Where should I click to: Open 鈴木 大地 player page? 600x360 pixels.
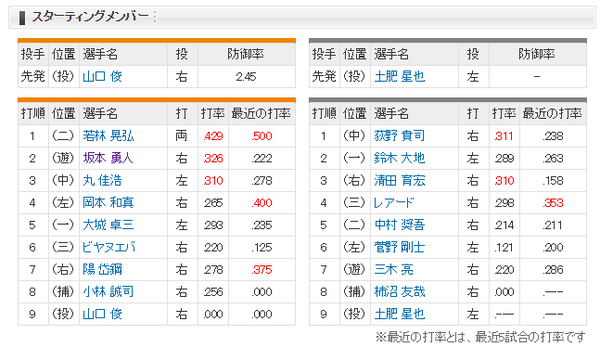click(x=399, y=158)
